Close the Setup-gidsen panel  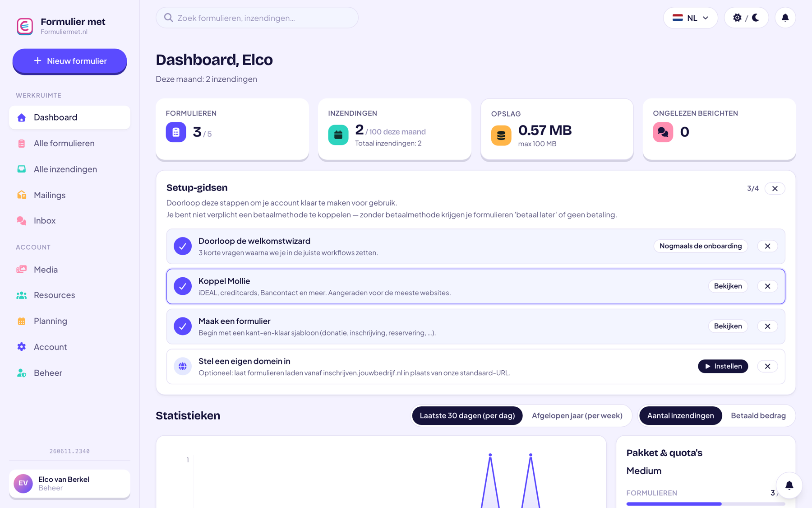tap(775, 188)
